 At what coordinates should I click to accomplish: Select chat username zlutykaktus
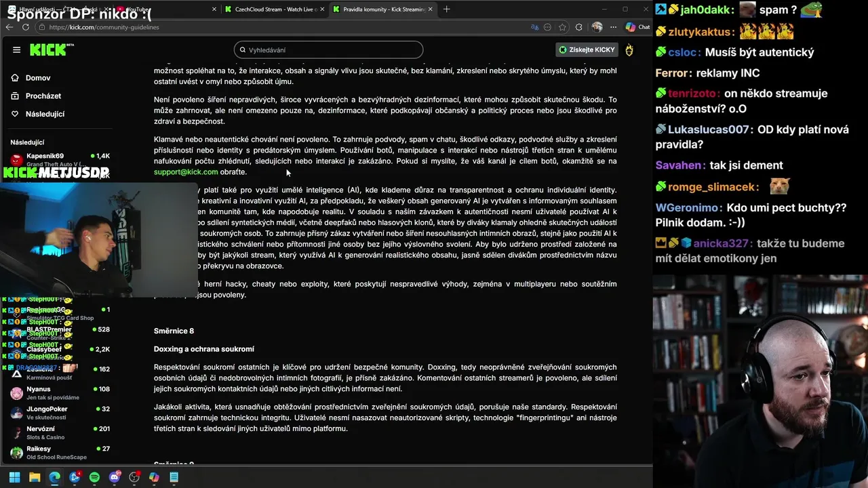click(700, 31)
